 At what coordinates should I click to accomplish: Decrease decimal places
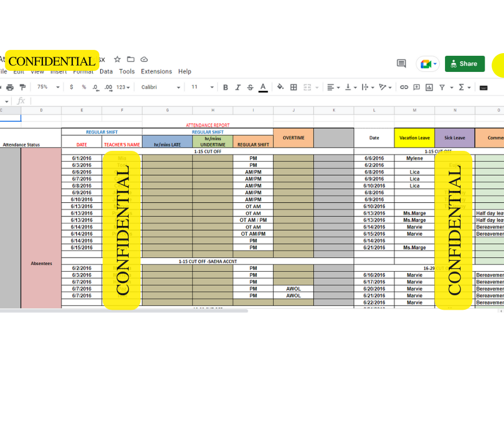click(x=96, y=87)
